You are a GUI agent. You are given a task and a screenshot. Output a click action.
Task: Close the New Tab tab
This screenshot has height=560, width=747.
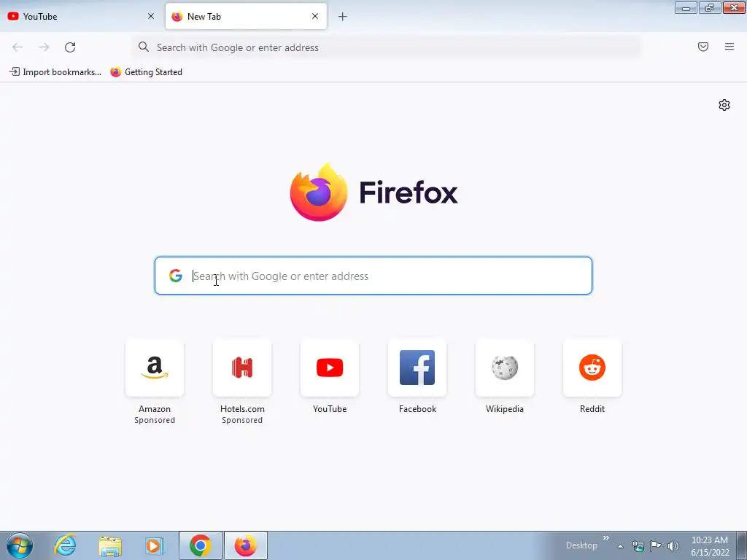315,16
